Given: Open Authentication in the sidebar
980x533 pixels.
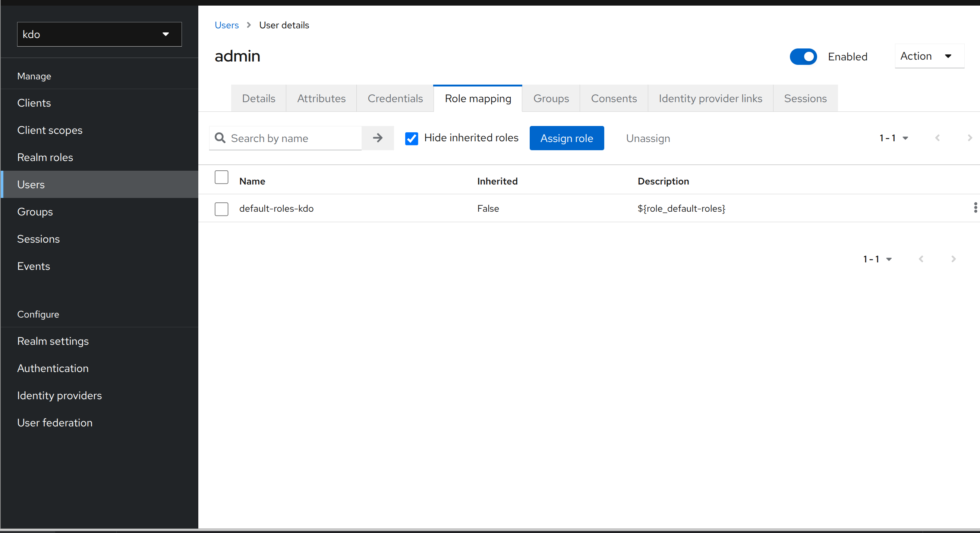Looking at the screenshot, I should click(100, 368).
